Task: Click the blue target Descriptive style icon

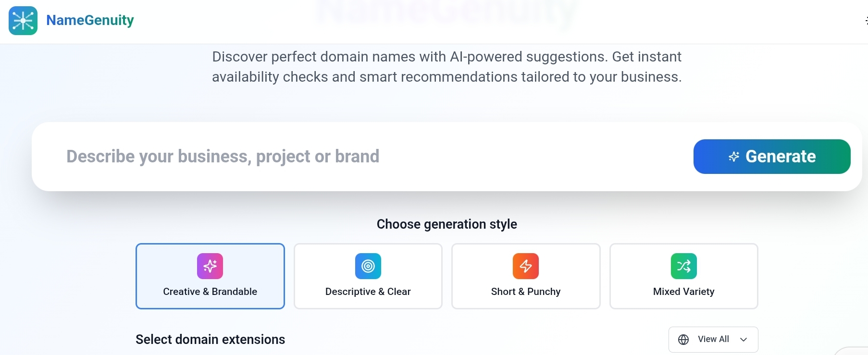Action: pyautogui.click(x=368, y=266)
